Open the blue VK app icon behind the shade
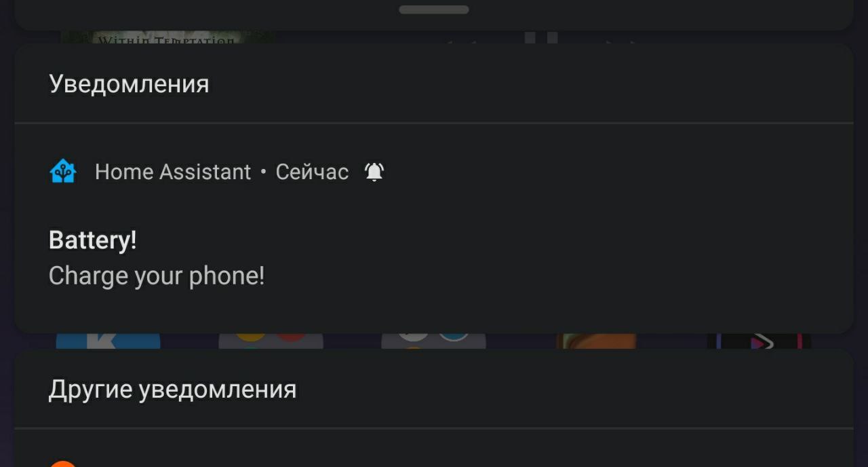Image resolution: width=868 pixels, height=467 pixels. [108, 341]
